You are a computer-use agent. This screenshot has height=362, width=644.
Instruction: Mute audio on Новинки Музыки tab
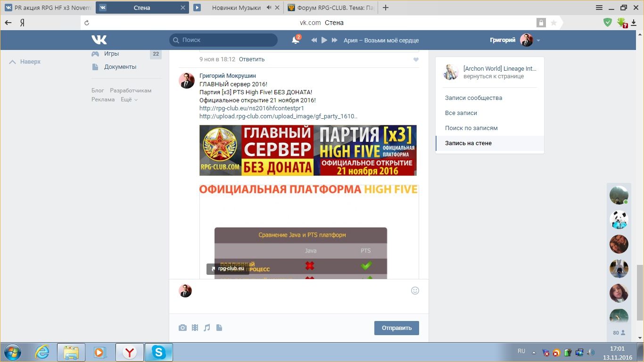(x=269, y=8)
